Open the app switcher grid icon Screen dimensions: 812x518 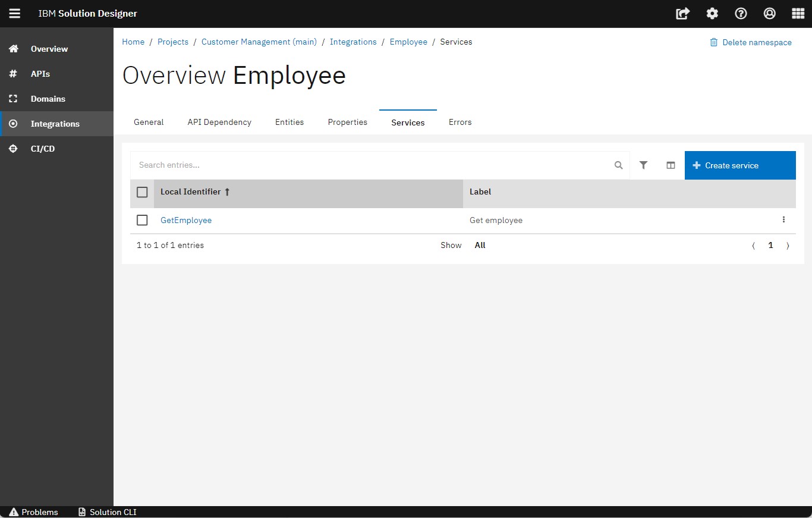point(798,14)
